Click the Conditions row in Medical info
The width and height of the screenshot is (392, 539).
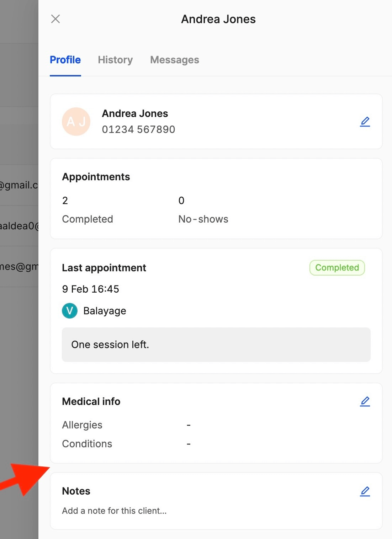click(x=87, y=444)
